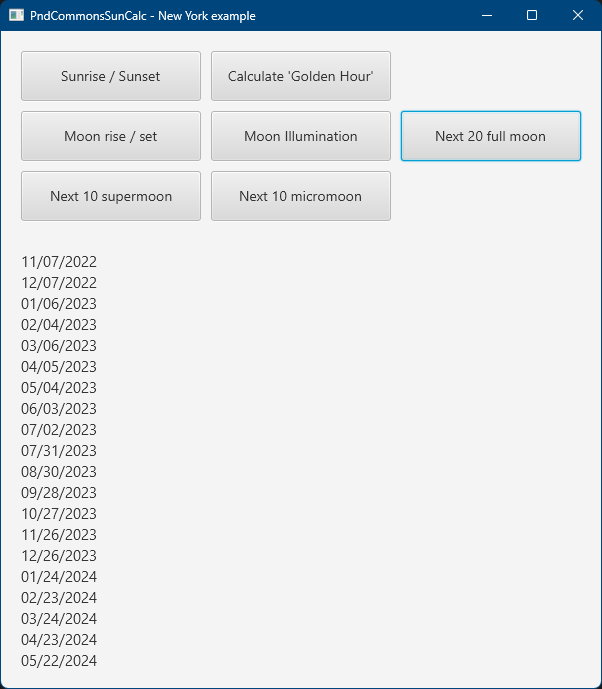Click the 12/26/2023 date line
The height and width of the screenshot is (689, 602).
click(x=59, y=556)
